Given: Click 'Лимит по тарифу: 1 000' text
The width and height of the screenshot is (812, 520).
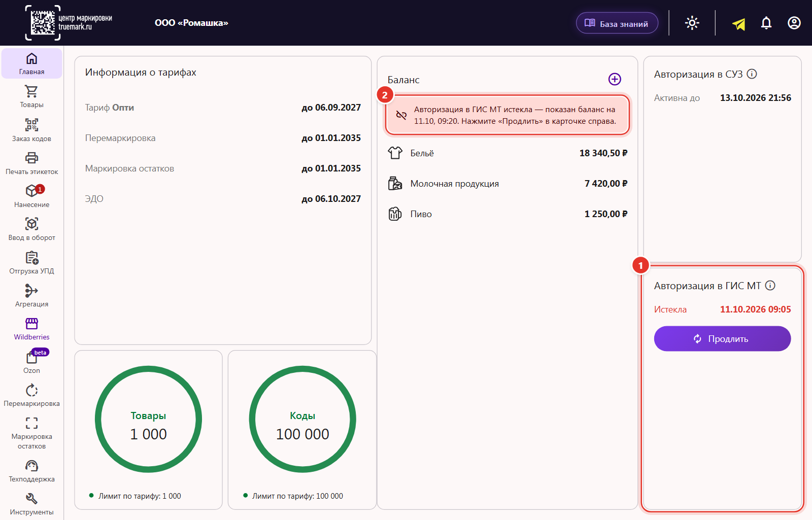Looking at the screenshot, I should 140,496.
